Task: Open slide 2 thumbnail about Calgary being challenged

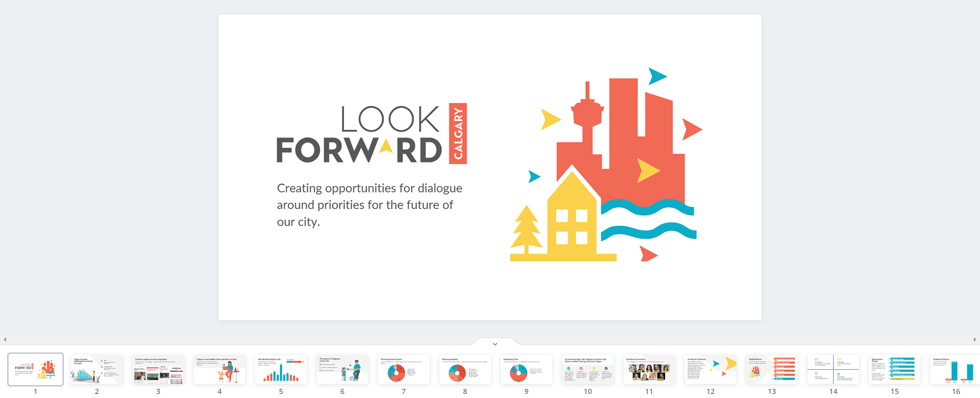Action: click(96, 369)
